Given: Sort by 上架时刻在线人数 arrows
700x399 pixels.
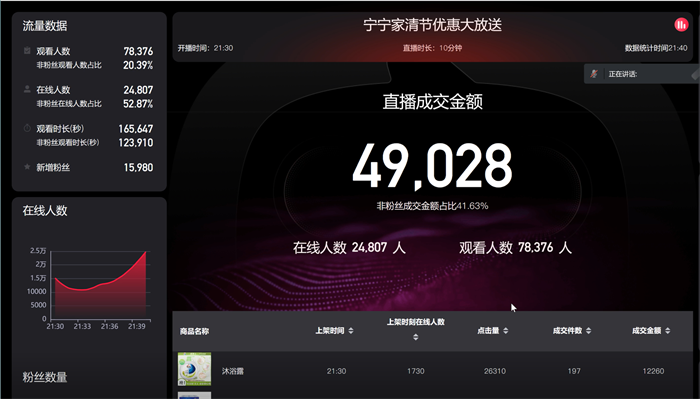Looking at the screenshot, I should coord(416,337).
